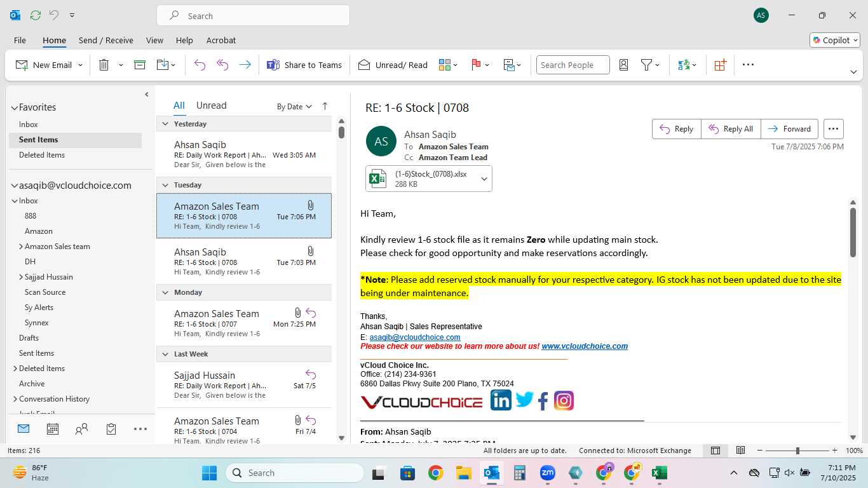Screen dimensions: 868x488
Task: Click the top Search box
Action: pyautogui.click(x=253, y=16)
